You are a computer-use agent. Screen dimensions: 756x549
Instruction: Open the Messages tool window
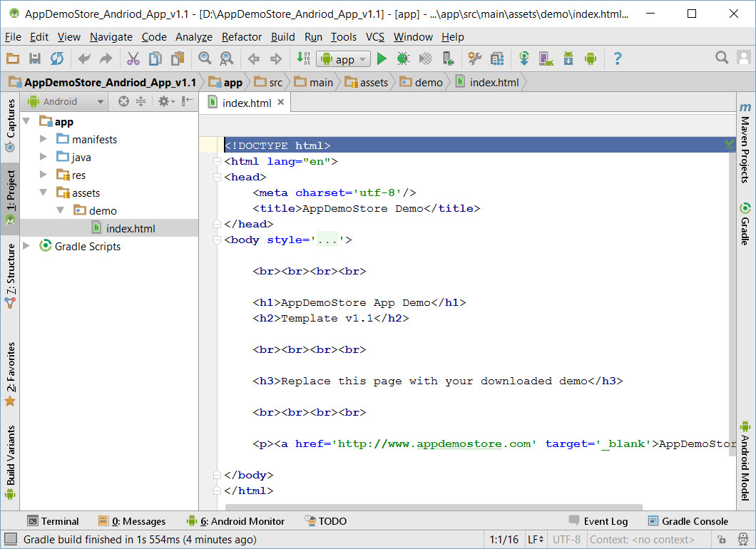[132, 521]
